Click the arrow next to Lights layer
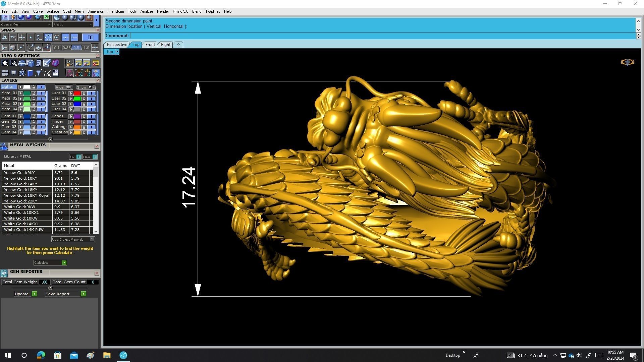Viewport: 644px width, 362px height. [20, 87]
